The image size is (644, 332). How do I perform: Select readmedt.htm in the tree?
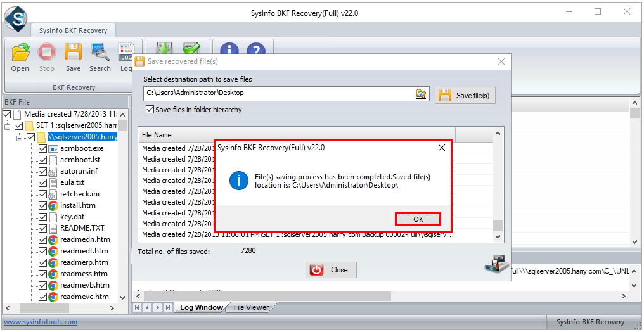tap(84, 251)
